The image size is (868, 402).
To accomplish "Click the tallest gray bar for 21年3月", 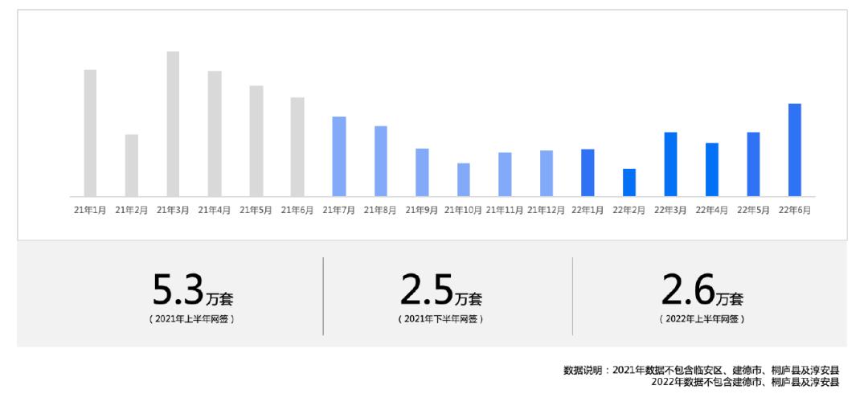I will [173, 124].
